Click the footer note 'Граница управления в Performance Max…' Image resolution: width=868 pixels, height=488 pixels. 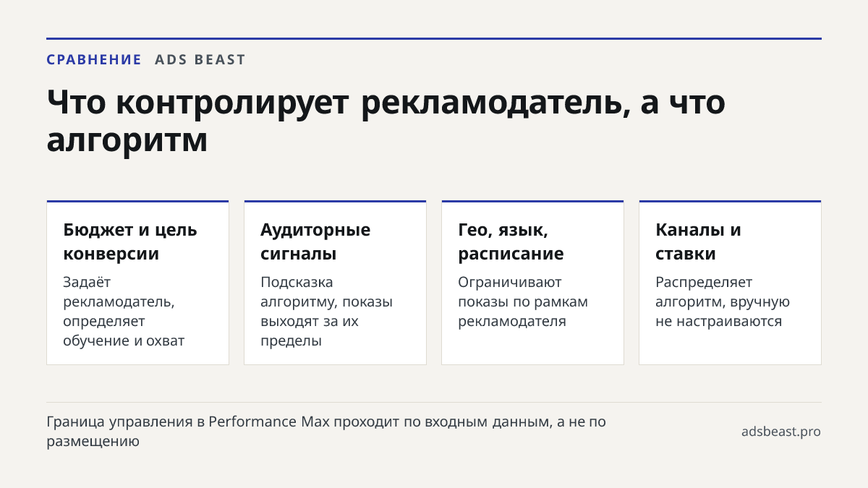tap(326, 431)
